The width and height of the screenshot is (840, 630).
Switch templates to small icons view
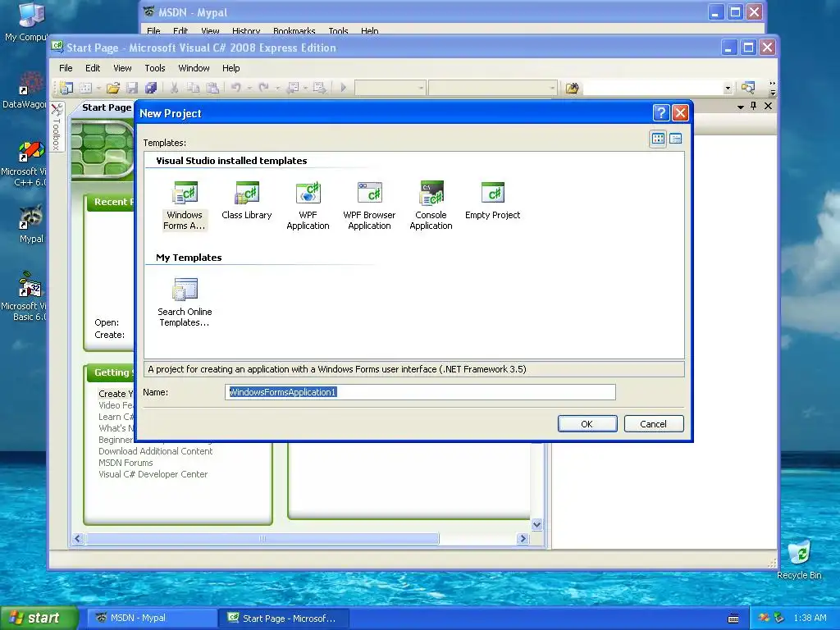tap(676, 139)
